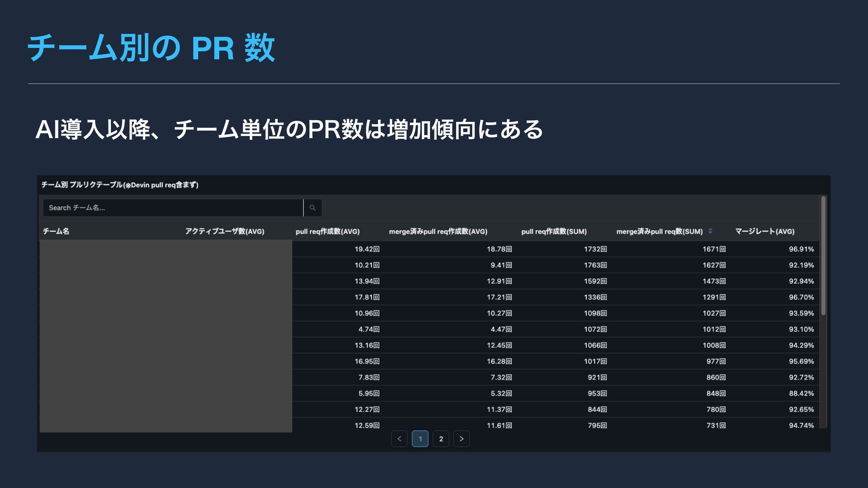Select the 12.91回 cell
The height and width of the screenshot is (488, 868).
pos(500,281)
